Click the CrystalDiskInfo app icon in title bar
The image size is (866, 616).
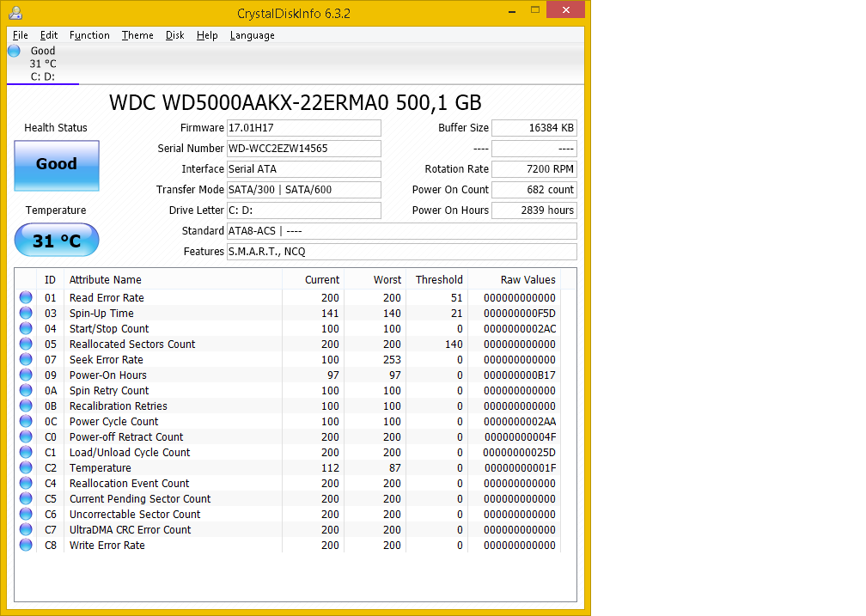(x=15, y=13)
